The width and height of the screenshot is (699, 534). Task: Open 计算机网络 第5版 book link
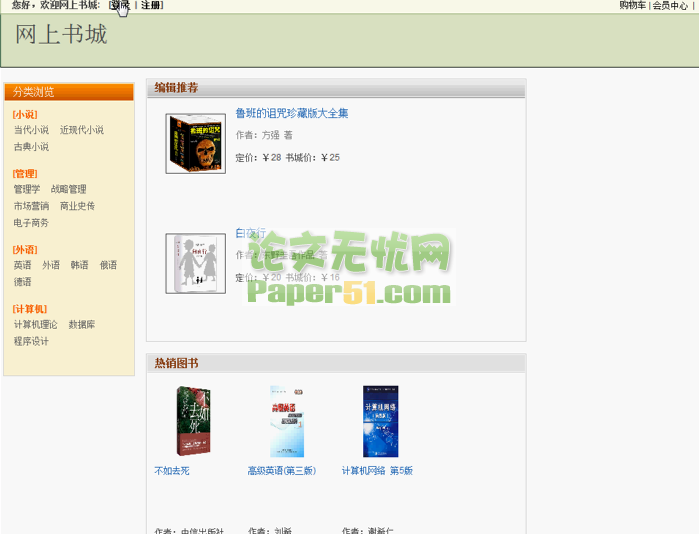(377, 471)
